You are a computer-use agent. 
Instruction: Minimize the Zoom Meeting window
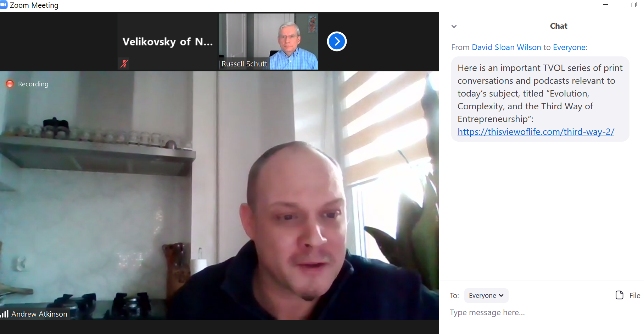pyautogui.click(x=605, y=5)
